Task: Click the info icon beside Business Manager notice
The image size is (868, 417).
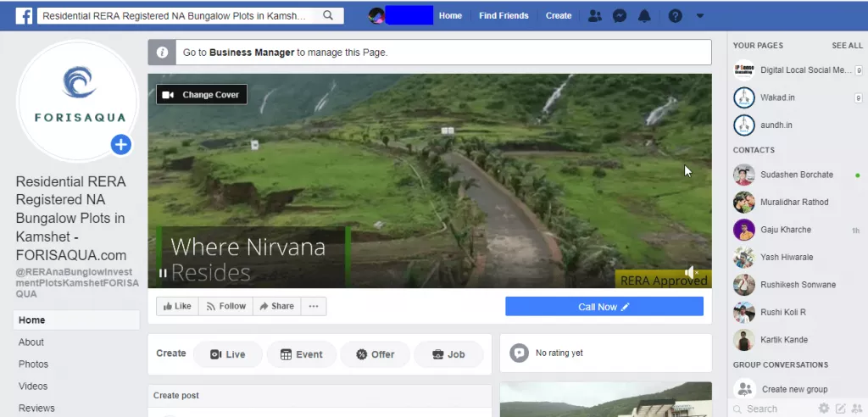Action: 162,53
